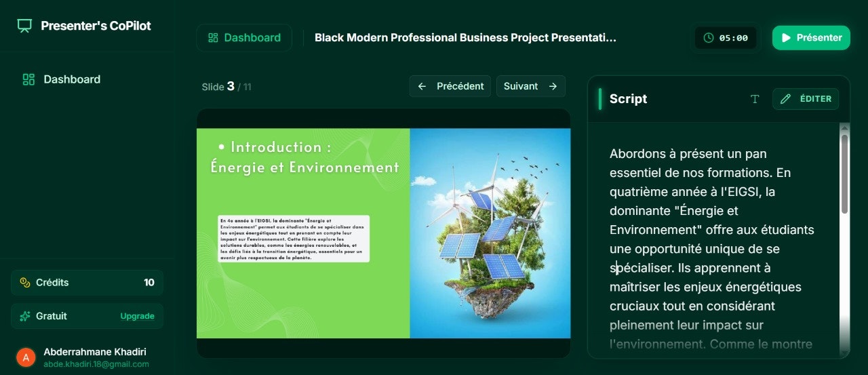Viewport: 868px width, 375px height.
Task: Click the Dashboard button in the top bar
Action: point(244,38)
